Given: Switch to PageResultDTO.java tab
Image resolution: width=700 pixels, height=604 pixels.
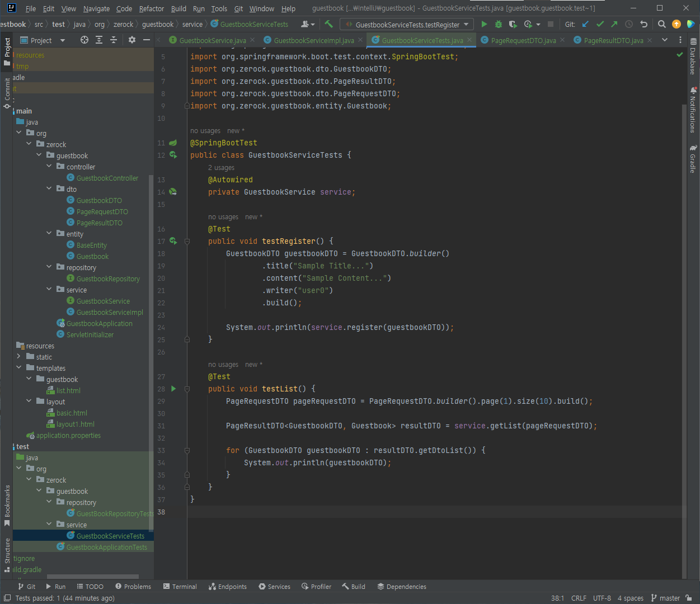Looking at the screenshot, I should pos(613,40).
